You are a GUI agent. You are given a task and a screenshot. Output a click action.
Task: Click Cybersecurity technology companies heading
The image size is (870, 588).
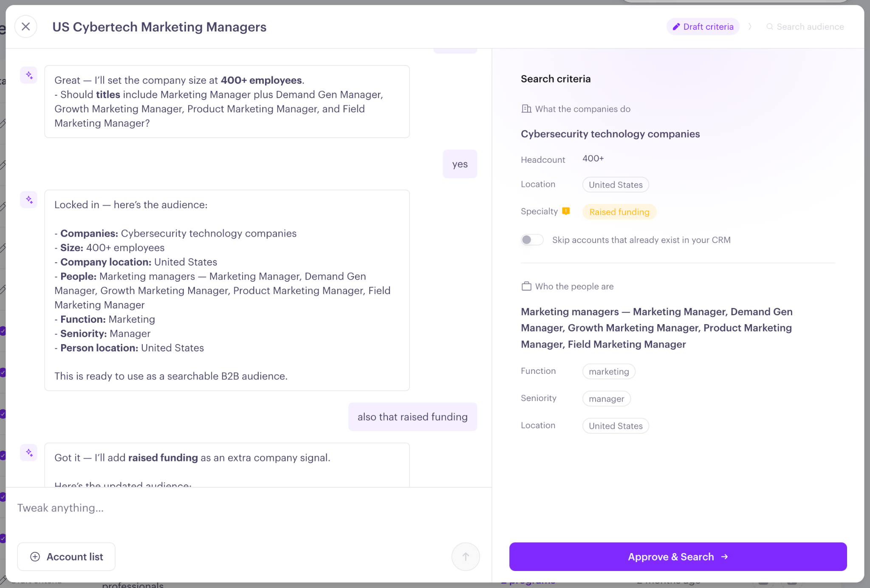(610, 134)
